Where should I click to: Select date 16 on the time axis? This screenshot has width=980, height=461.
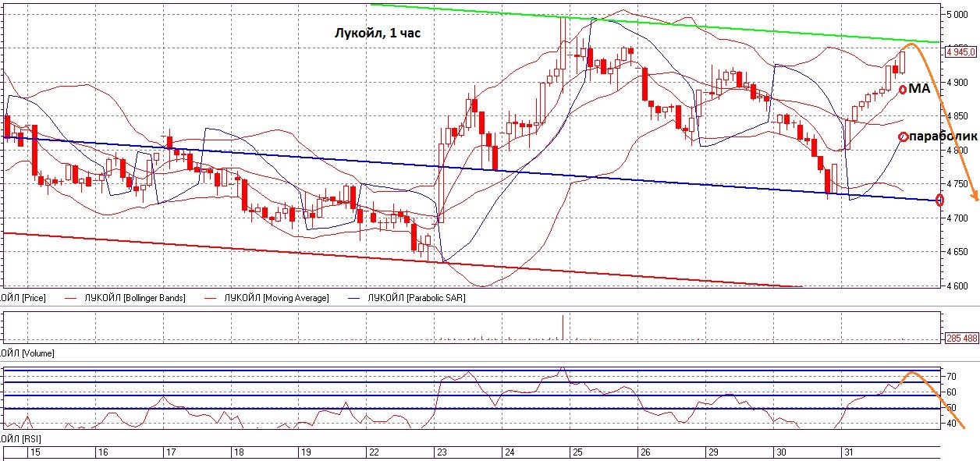click(x=105, y=452)
